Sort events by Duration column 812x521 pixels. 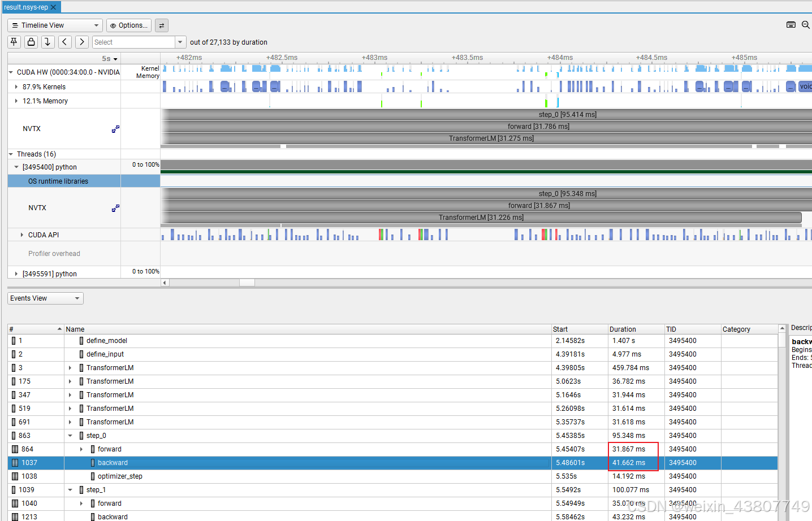[636, 329]
